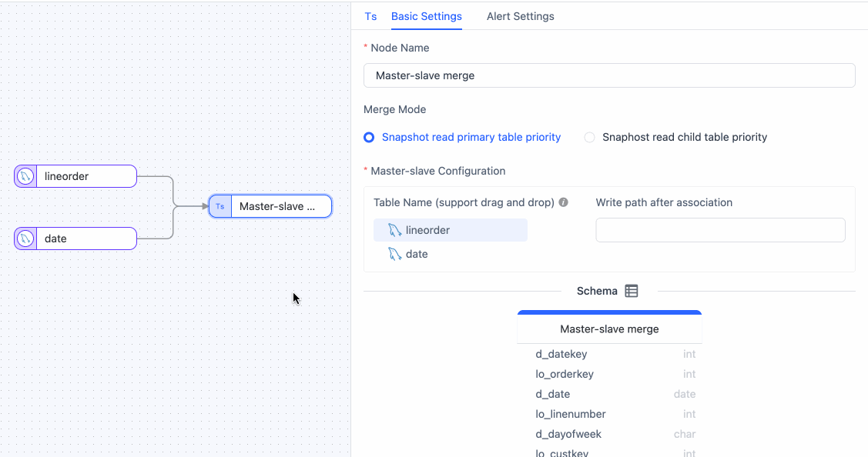The width and height of the screenshot is (868, 457).
Task: Click the database icon on the date canvas node
Action: click(x=24, y=239)
